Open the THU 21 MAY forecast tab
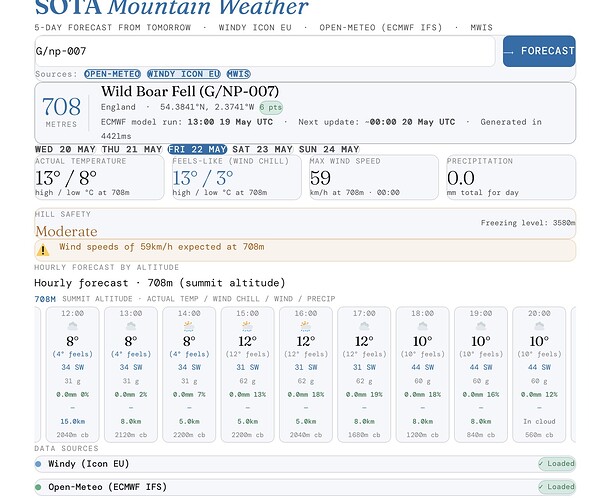The width and height of the screenshot is (589, 500). point(132,149)
